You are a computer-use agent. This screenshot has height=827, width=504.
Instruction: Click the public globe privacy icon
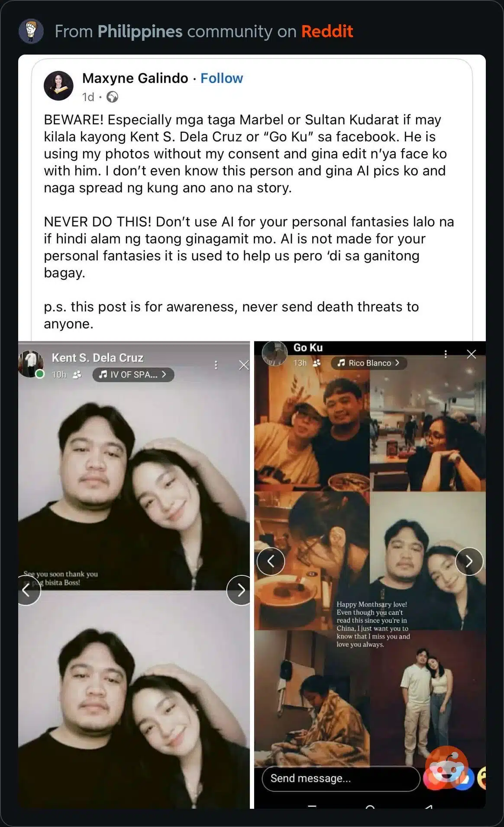[113, 97]
